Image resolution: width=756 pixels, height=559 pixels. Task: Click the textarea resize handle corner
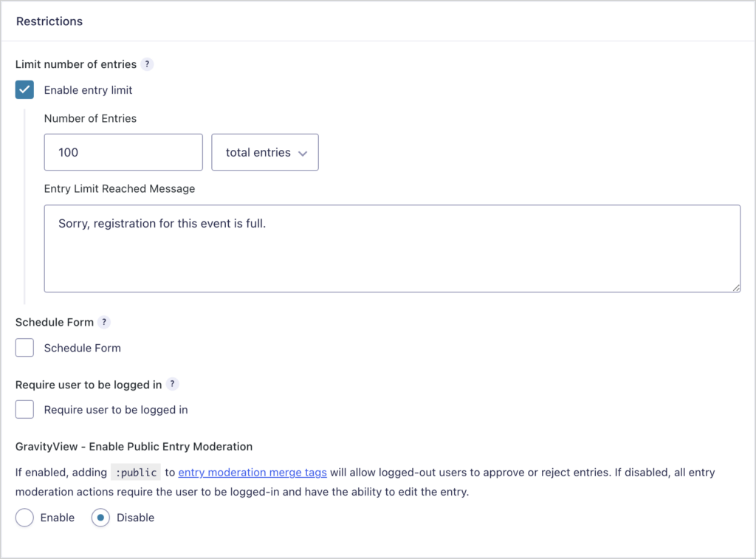coord(736,287)
